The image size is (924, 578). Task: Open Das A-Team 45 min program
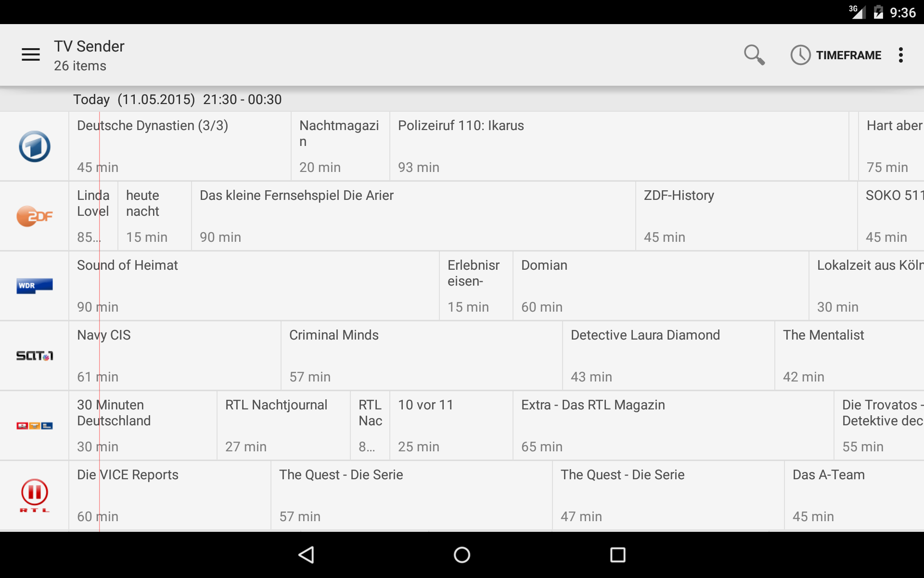[x=854, y=496]
